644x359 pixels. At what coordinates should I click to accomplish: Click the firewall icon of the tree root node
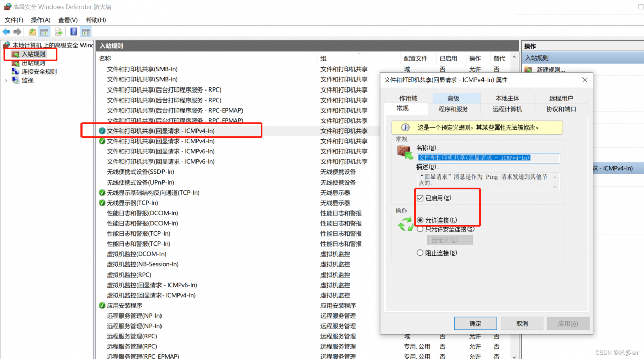point(7,45)
